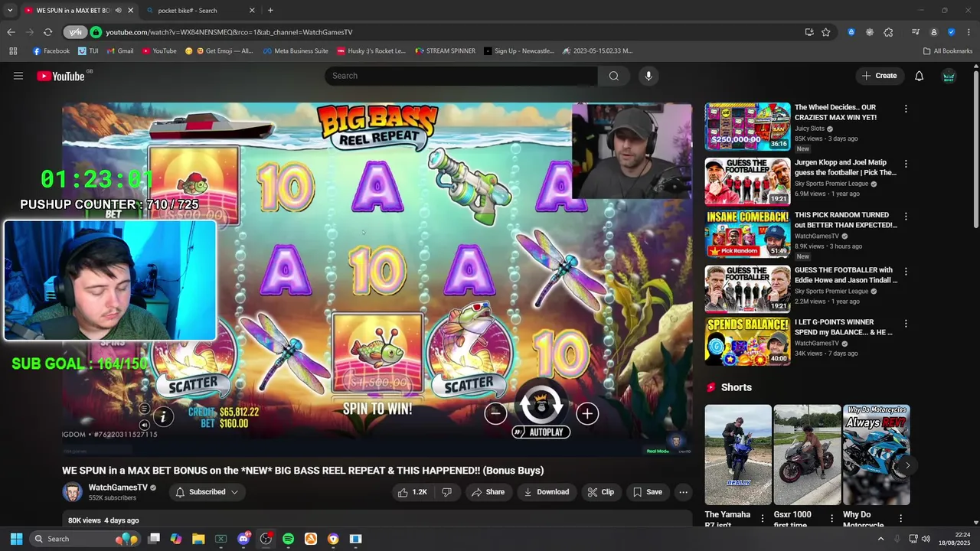
Task: Open Why Do Motorcycles short
Action: (876, 455)
